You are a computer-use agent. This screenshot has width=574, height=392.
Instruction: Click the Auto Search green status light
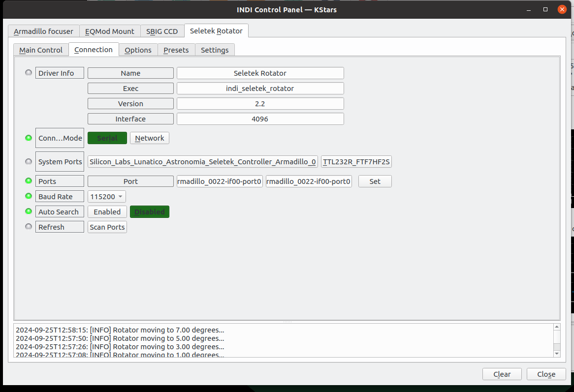[x=29, y=211]
